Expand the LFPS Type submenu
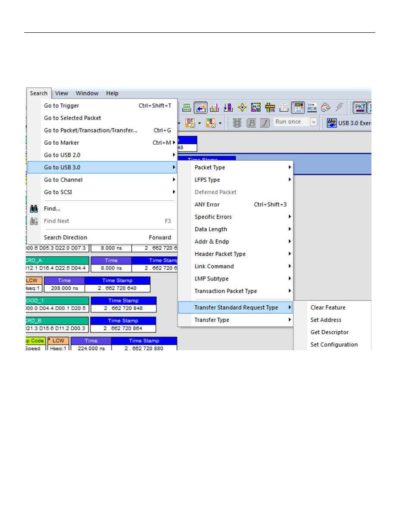411x532 pixels. (235, 180)
